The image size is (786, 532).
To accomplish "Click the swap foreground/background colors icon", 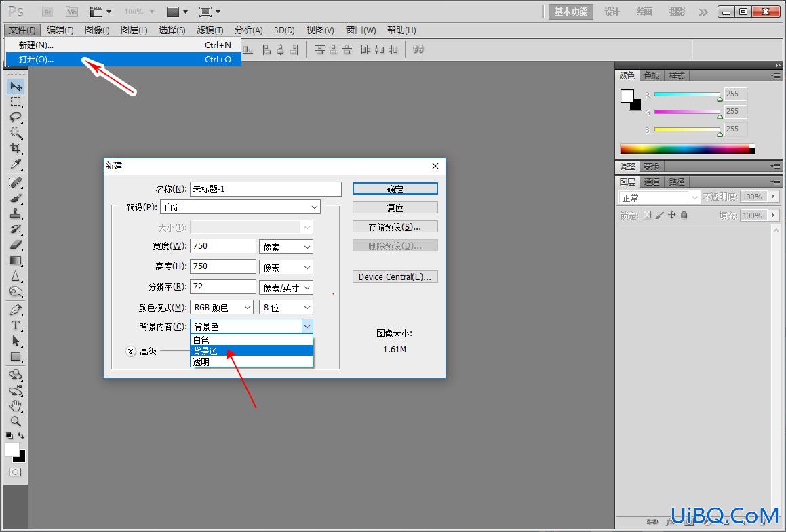I will click(x=21, y=436).
